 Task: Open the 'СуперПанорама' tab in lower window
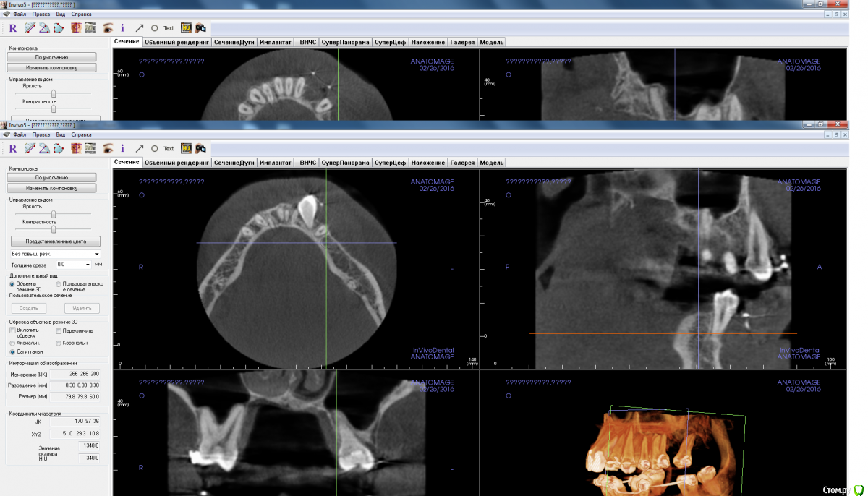coord(346,163)
